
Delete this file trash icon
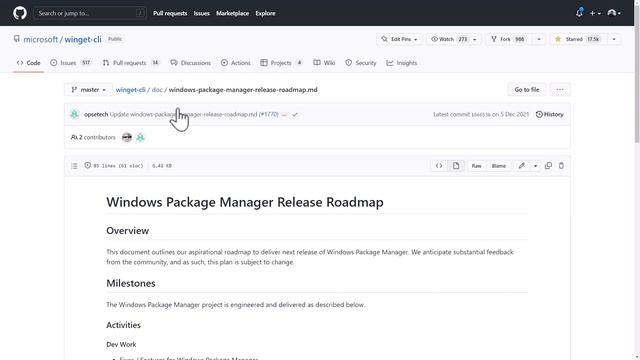click(561, 166)
